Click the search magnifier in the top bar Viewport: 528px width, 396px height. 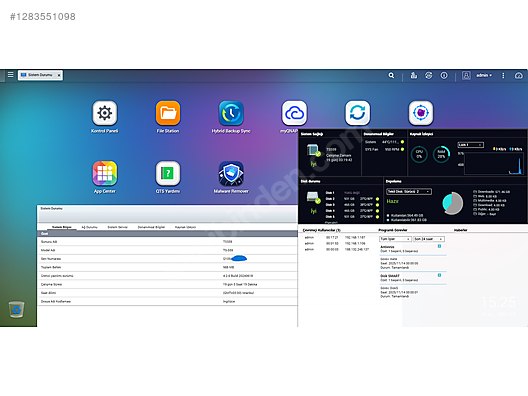tap(391, 75)
